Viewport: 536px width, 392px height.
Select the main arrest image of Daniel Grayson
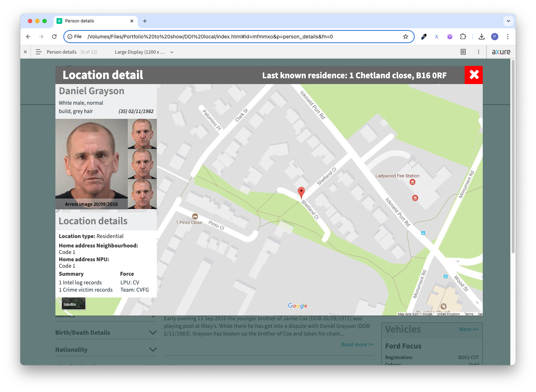click(x=91, y=164)
